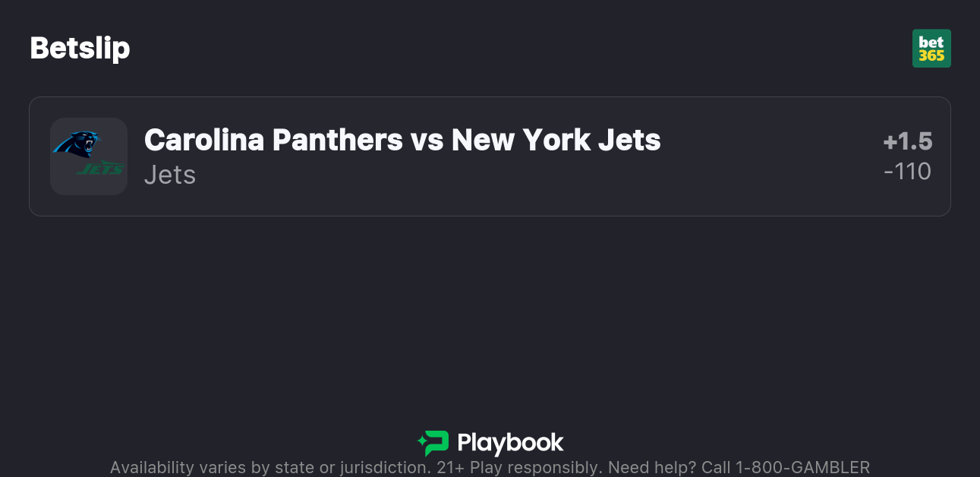Click the Betslip heading
The height and width of the screenshot is (477, 980).
coord(80,49)
